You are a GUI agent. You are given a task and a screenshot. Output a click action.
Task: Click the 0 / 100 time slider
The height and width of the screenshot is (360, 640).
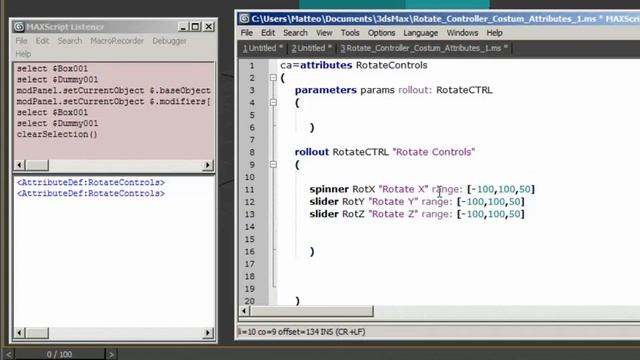60,354
